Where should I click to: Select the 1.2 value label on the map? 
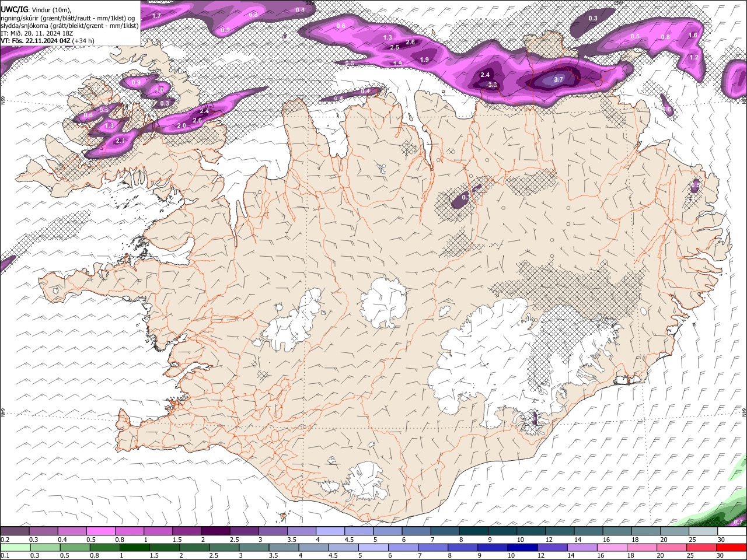[x=694, y=58]
